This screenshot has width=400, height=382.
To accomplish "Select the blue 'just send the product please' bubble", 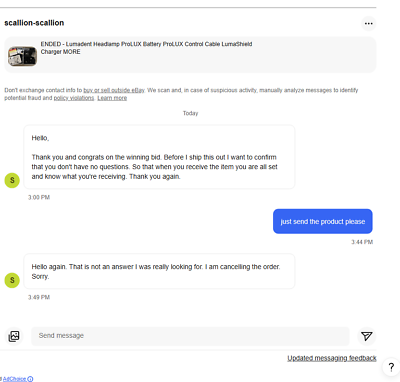I will click(x=323, y=221).
